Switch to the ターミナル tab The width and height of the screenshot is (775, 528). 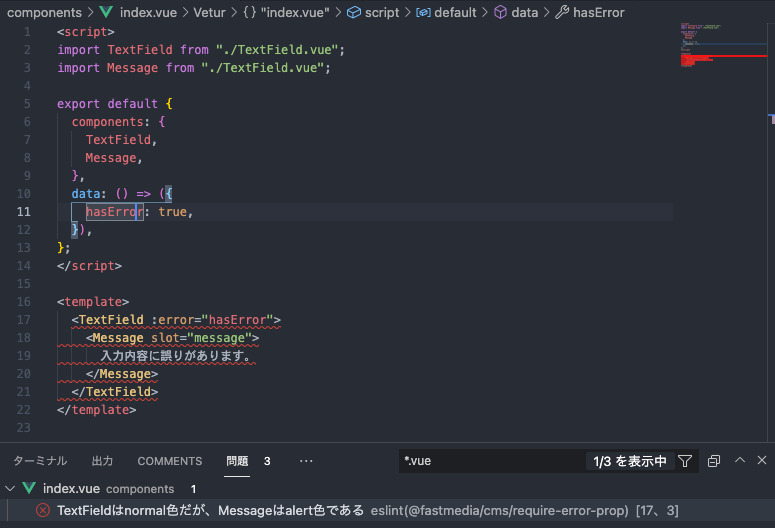coord(40,461)
